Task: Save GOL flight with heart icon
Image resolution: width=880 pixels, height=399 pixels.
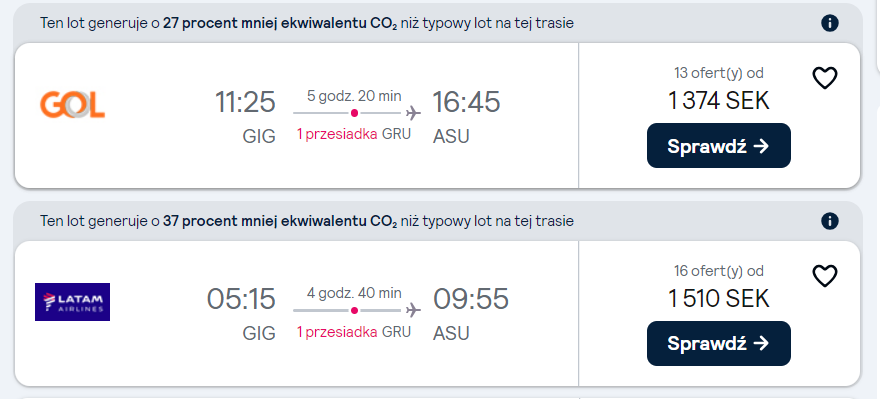Action: point(825,78)
